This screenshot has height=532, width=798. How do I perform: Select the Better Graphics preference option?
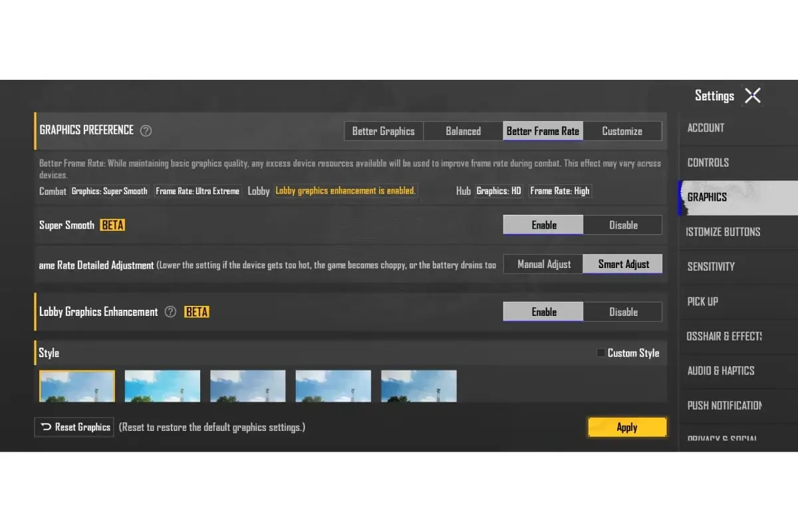[x=383, y=131]
